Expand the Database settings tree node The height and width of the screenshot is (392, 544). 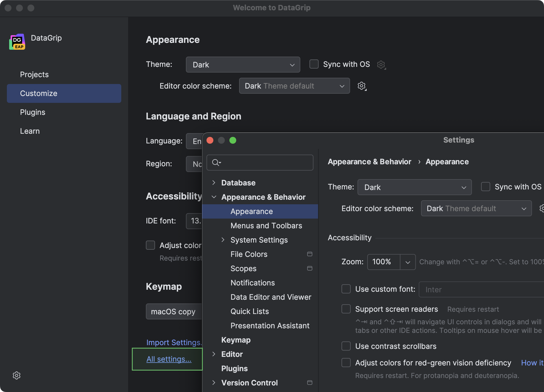click(x=214, y=183)
